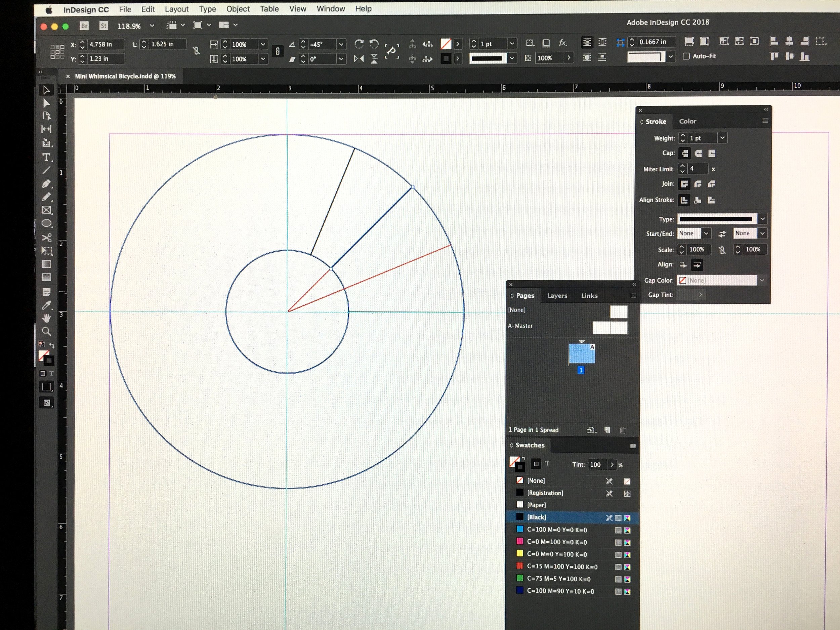
Task: Swap start and end arrowheads
Action: (x=722, y=234)
